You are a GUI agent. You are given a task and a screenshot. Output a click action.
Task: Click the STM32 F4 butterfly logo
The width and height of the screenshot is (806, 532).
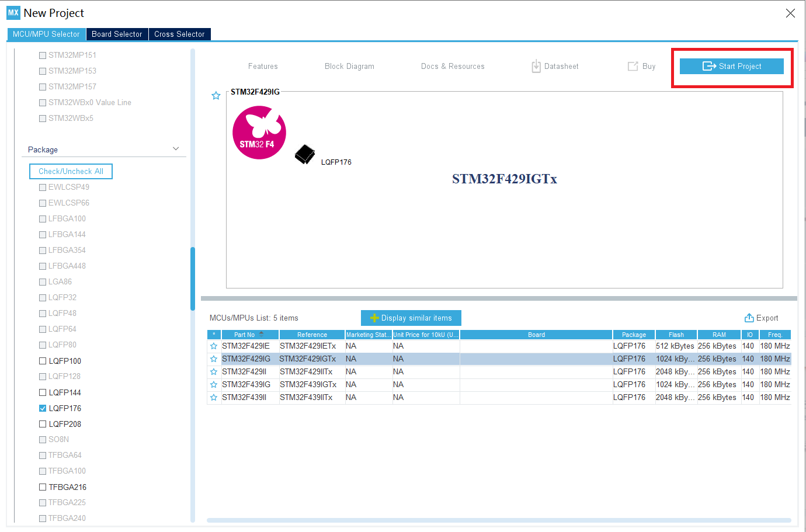tap(259, 133)
